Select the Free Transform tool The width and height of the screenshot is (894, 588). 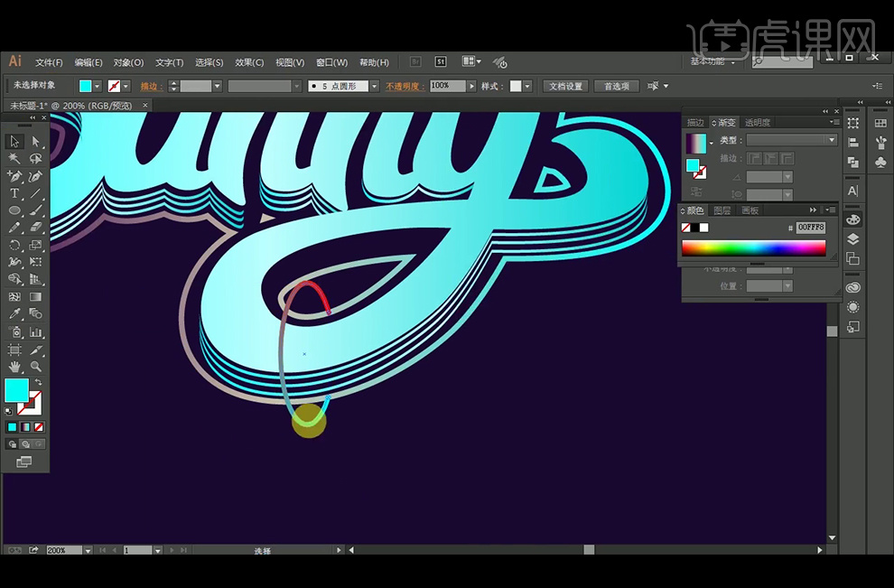point(35,262)
